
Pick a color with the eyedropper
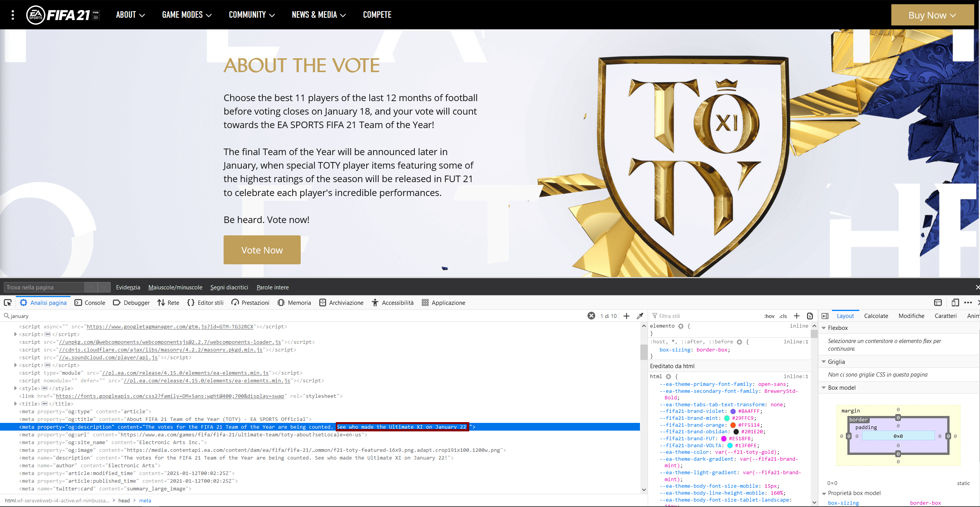[x=640, y=316]
